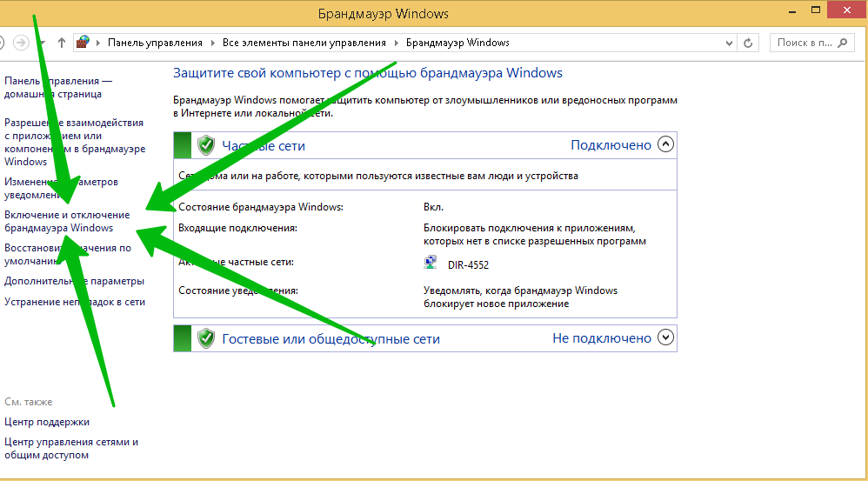
Task: Click Брандмауэр Windows breadcrumb
Action: 457,43
